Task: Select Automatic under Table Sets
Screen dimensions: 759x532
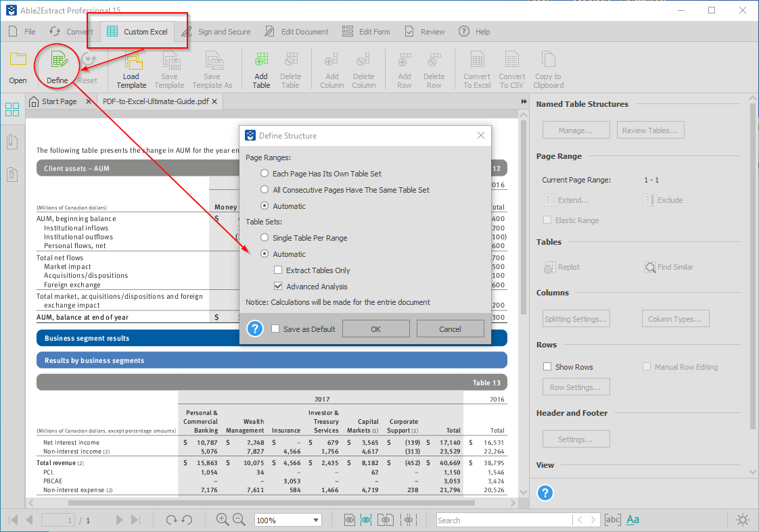Action: (264, 253)
